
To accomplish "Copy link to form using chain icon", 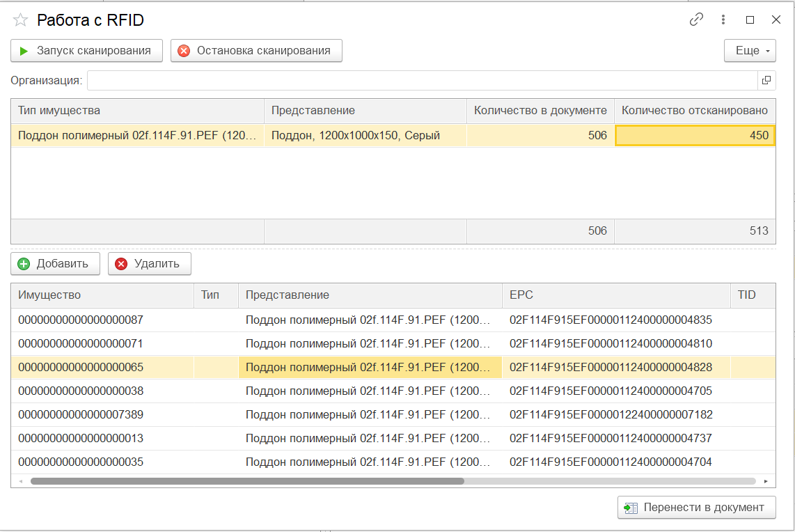I will (x=696, y=19).
